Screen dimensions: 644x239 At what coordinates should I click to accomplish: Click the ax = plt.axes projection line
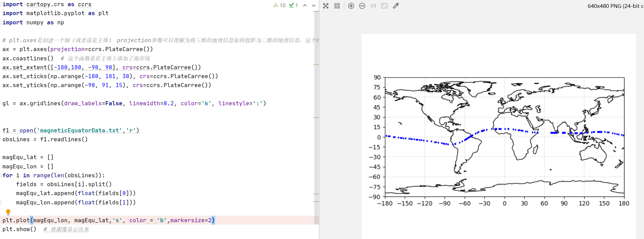(x=78, y=49)
